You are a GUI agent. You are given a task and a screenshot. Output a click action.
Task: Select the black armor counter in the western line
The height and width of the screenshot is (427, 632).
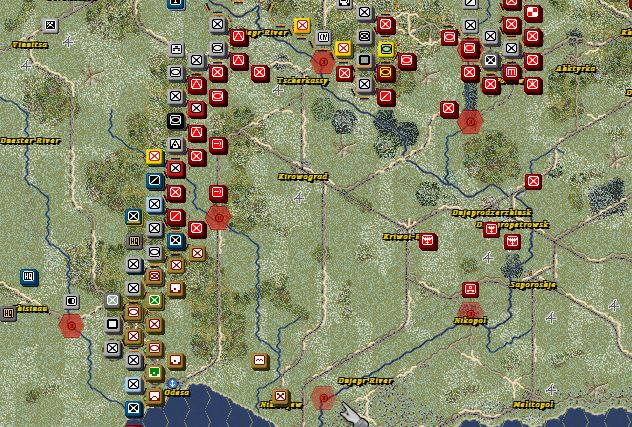[176, 121]
